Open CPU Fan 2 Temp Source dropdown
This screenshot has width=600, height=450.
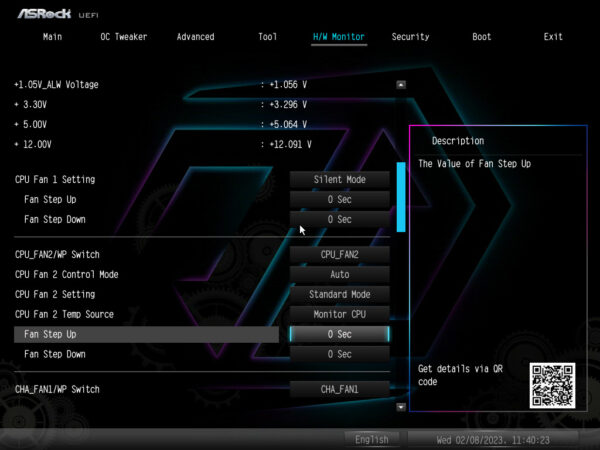(x=339, y=314)
